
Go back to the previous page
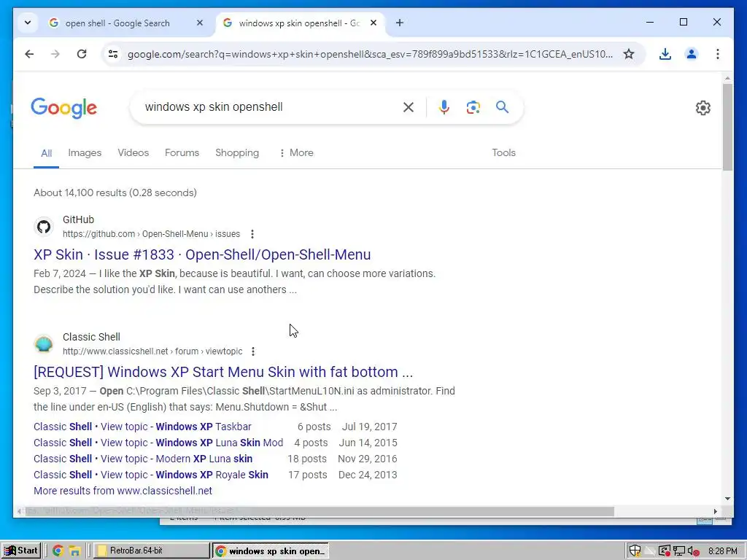click(29, 54)
